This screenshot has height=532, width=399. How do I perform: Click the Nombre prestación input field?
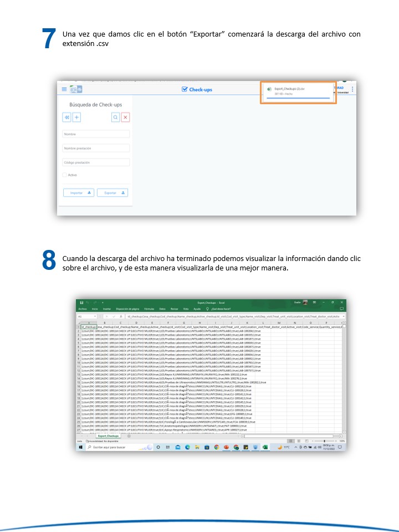[96, 149]
